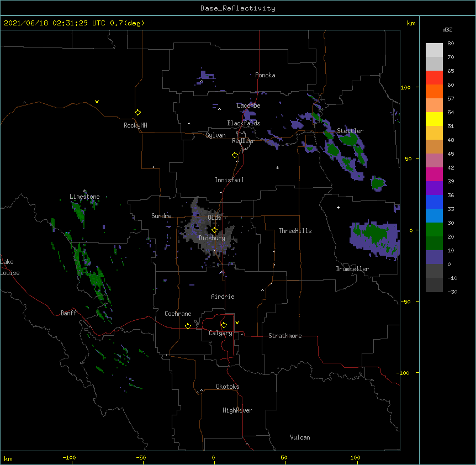This screenshot has height=465, width=476.
Task: Click the Innisfail city label
Action: [x=229, y=180]
